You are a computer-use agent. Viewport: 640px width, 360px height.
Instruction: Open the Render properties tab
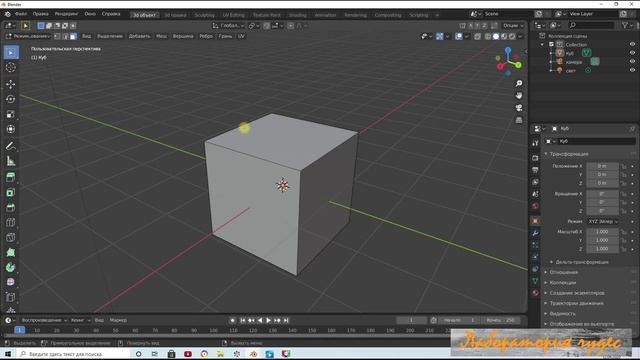pos(535,158)
